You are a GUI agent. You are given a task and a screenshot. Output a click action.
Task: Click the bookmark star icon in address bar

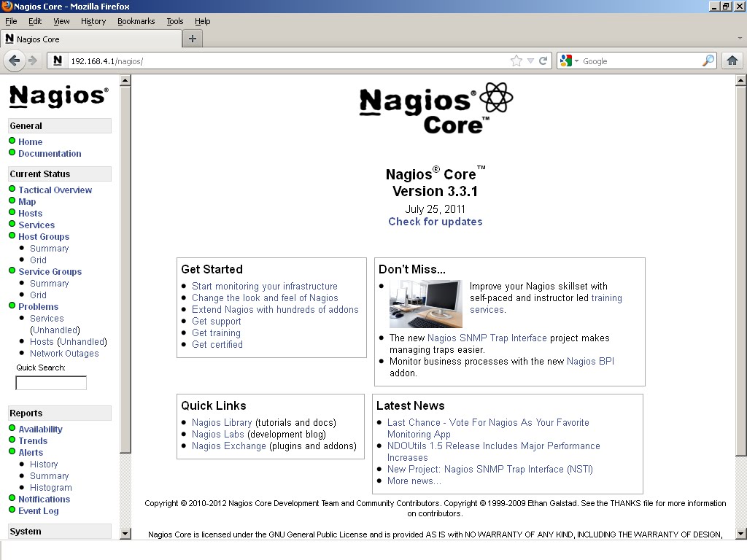tap(516, 61)
